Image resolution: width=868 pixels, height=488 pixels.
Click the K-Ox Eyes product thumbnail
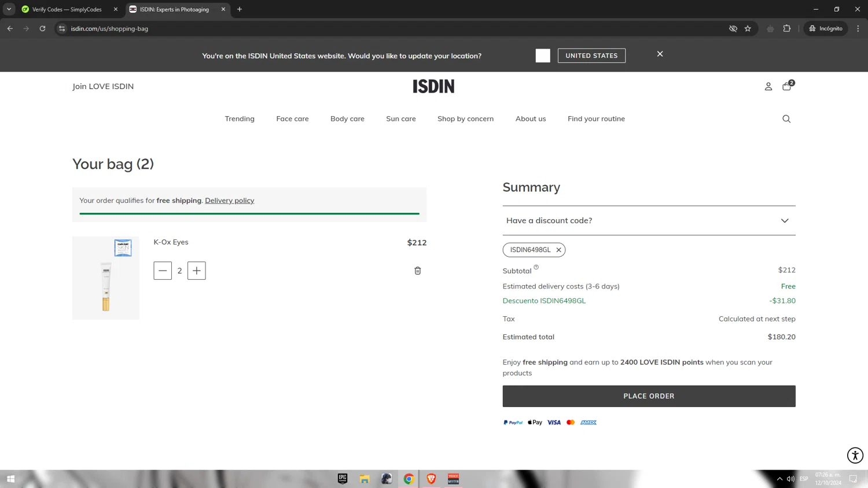[106, 278]
